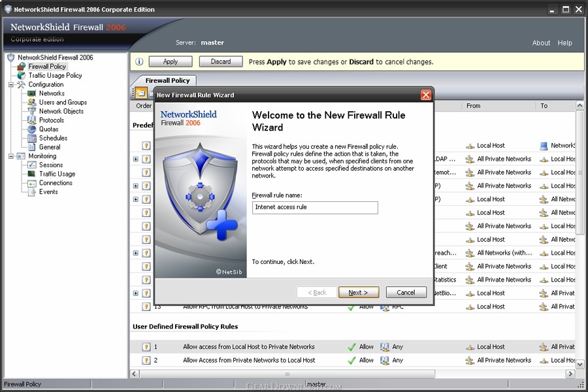Close the New Firewall Rule Wizard
Viewport: 588px width, 392px height.
[x=425, y=95]
